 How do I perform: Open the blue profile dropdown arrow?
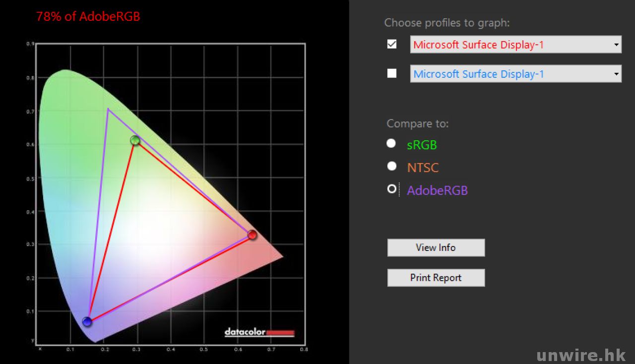(616, 74)
